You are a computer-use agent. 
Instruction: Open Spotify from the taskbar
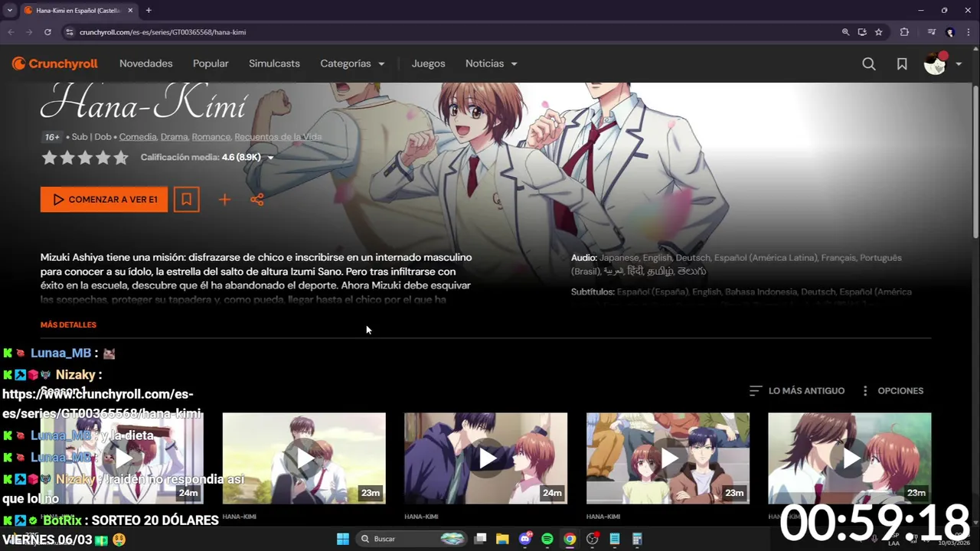pos(547,539)
